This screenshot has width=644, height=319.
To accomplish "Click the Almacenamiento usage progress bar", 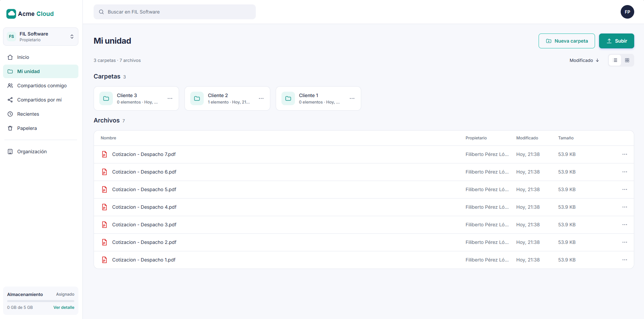I will [41, 301].
